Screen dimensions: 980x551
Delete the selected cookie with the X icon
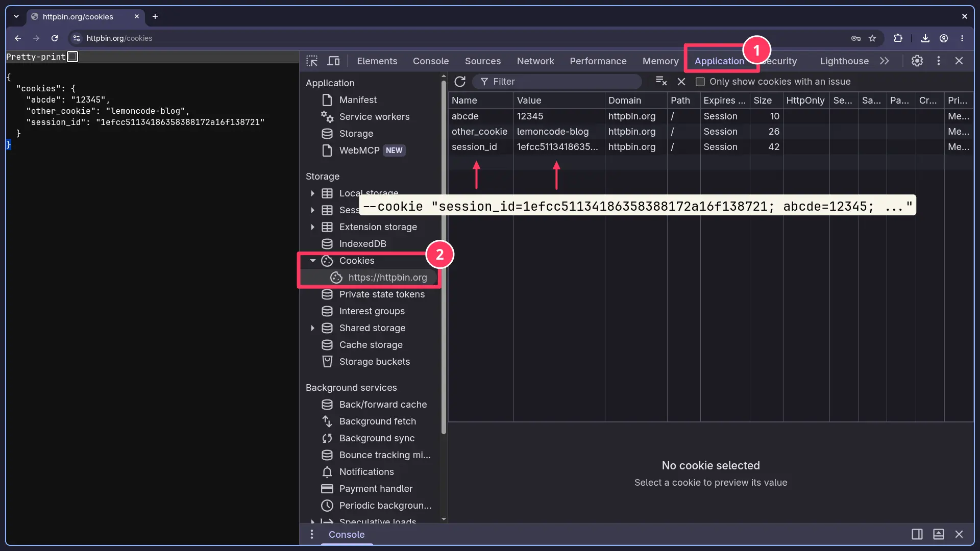(x=681, y=82)
